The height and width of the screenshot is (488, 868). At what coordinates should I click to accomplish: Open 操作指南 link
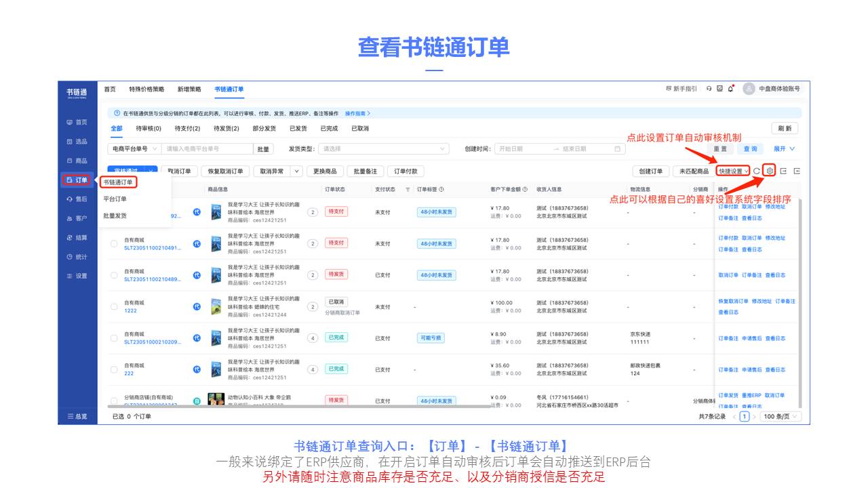(357, 113)
